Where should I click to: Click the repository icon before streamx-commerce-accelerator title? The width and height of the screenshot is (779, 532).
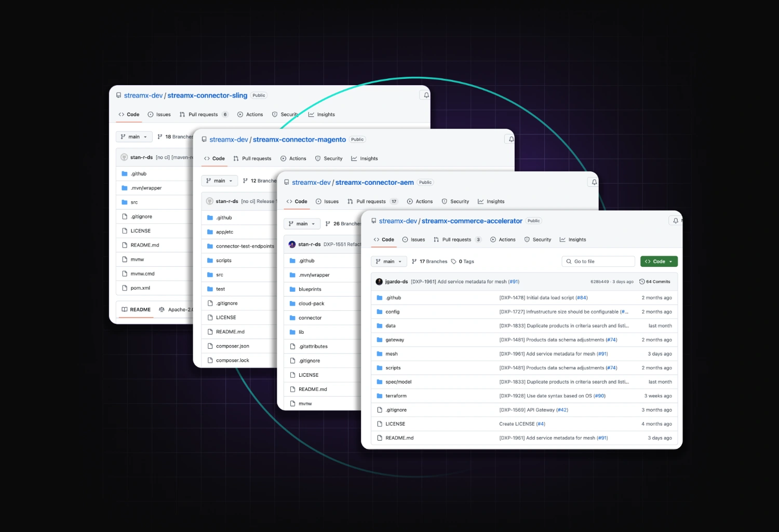(373, 221)
